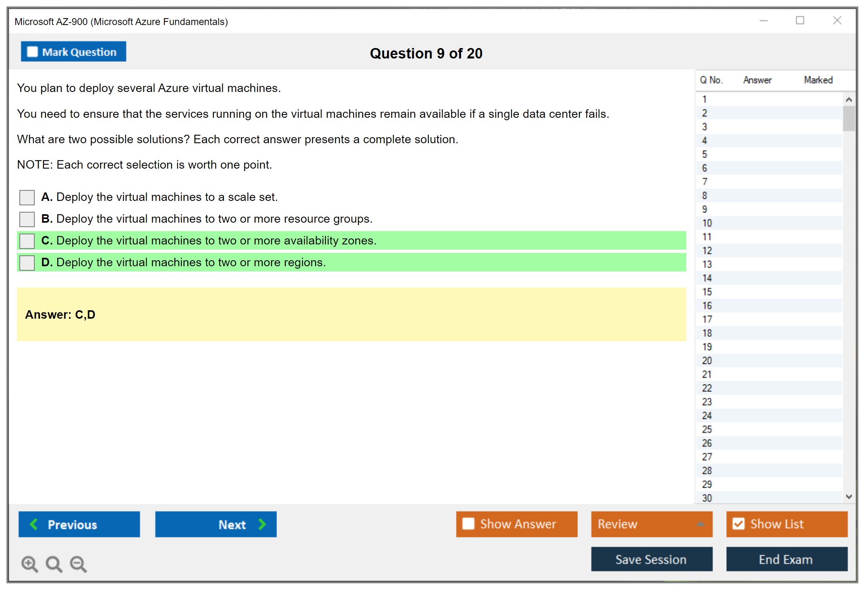Click the zoom in magnifier icon

(x=29, y=564)
